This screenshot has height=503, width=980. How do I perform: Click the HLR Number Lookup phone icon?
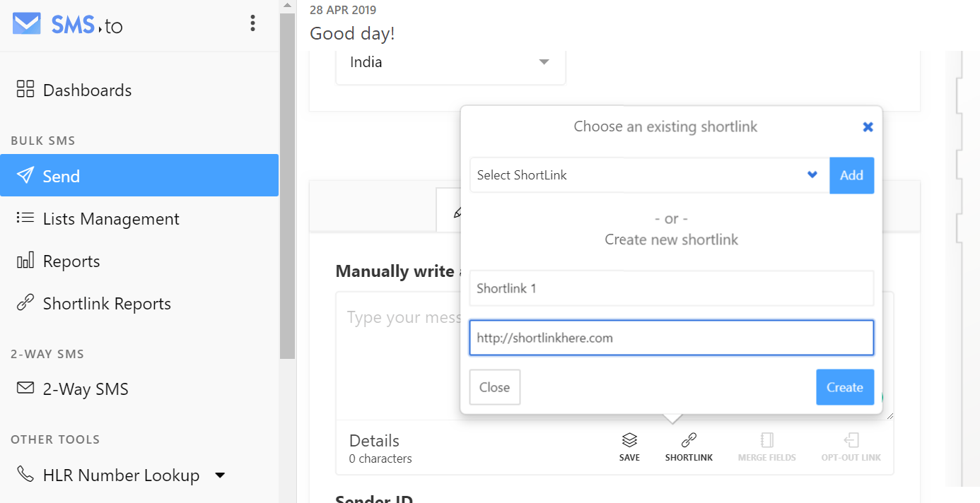(25, 474)
